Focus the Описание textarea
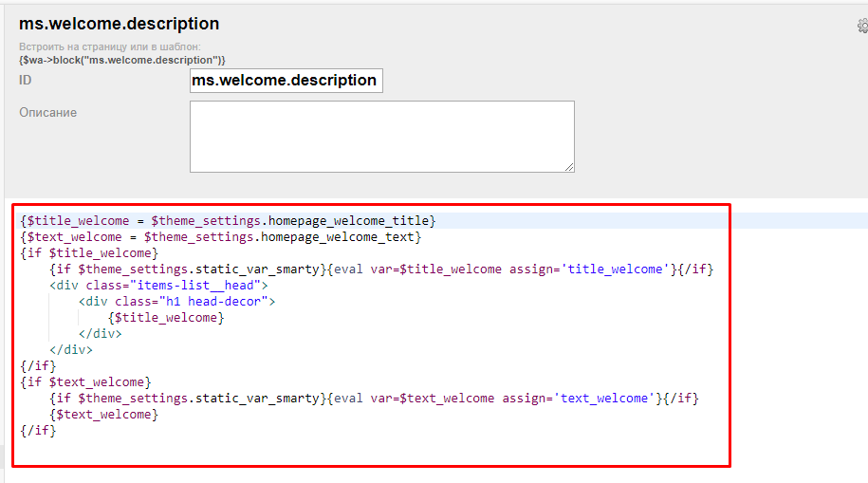This screenshot has width=868, height=483. [381, 137]
